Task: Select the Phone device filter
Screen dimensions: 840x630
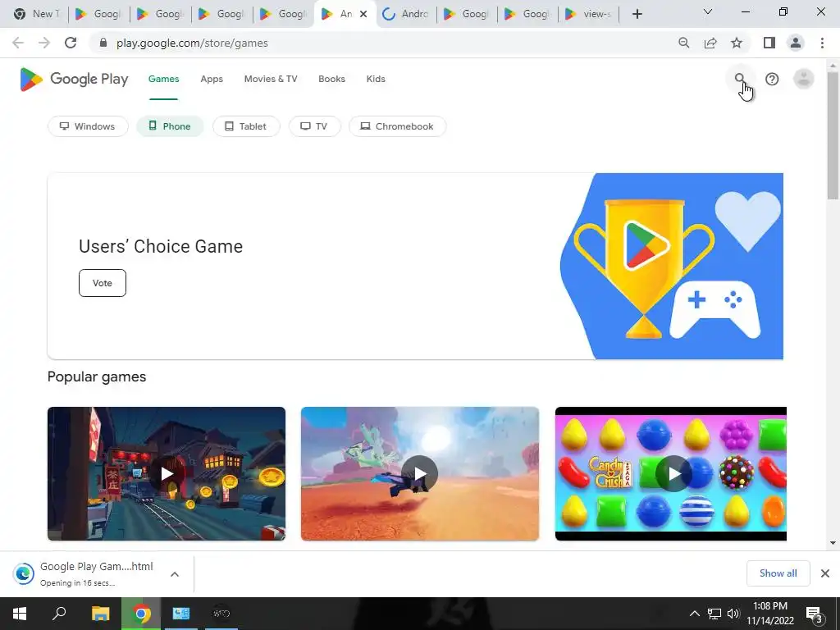Action: 170,126
